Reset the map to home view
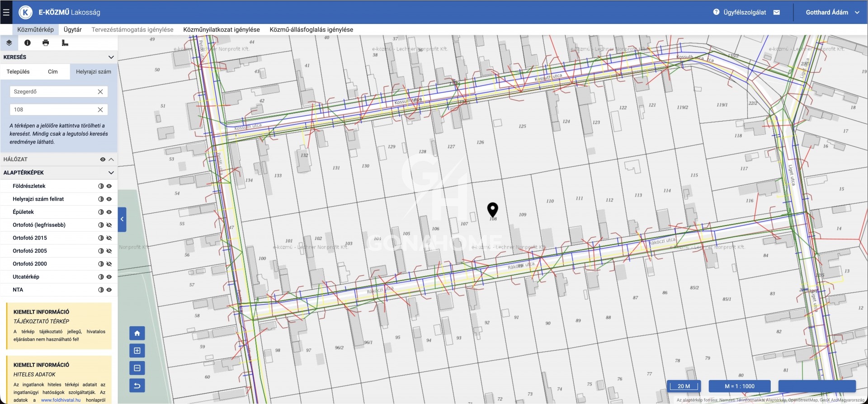Screen dimensions: 868x404 click(137, 334)
